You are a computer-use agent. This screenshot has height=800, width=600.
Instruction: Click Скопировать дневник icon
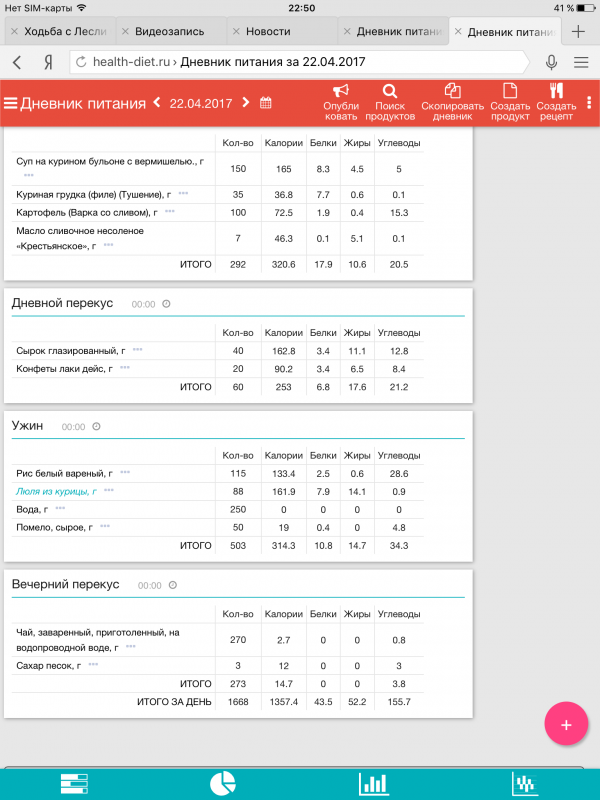click(x=452, y=91)
